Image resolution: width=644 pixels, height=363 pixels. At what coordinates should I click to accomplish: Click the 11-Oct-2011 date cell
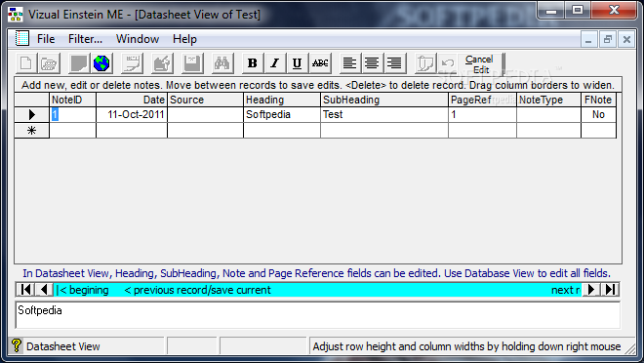[132, 114]
